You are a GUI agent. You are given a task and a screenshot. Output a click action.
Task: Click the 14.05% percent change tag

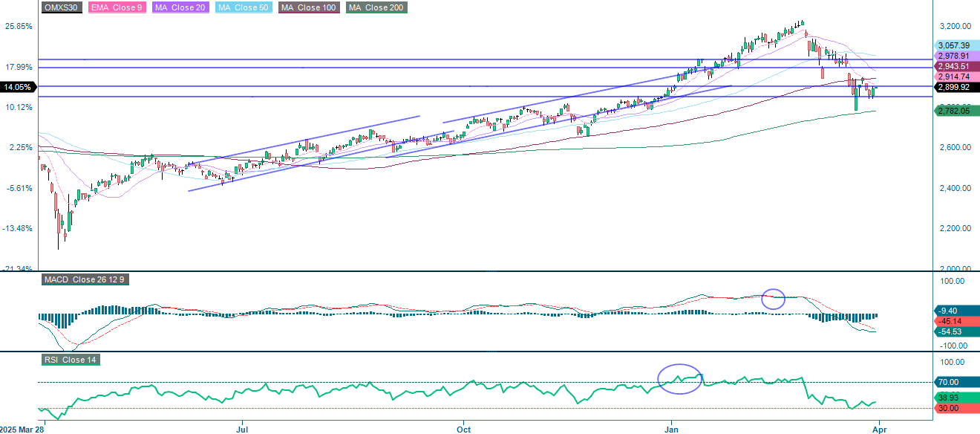(x=18, y=87)
